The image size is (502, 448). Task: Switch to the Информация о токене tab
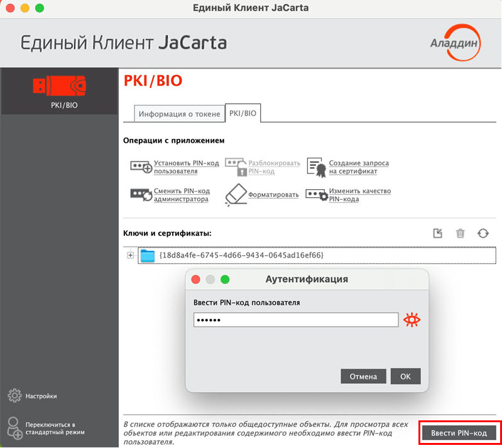(179, 114)
